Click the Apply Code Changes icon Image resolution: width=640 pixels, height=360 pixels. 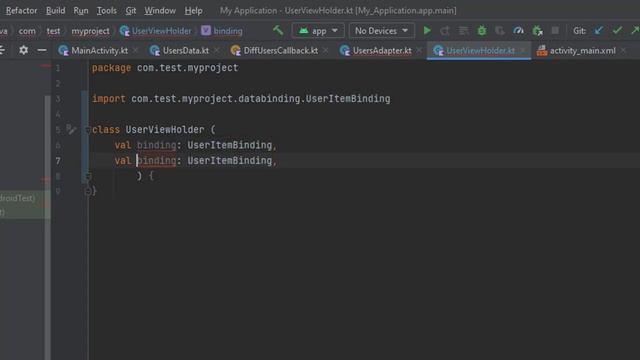click(463, 31)
